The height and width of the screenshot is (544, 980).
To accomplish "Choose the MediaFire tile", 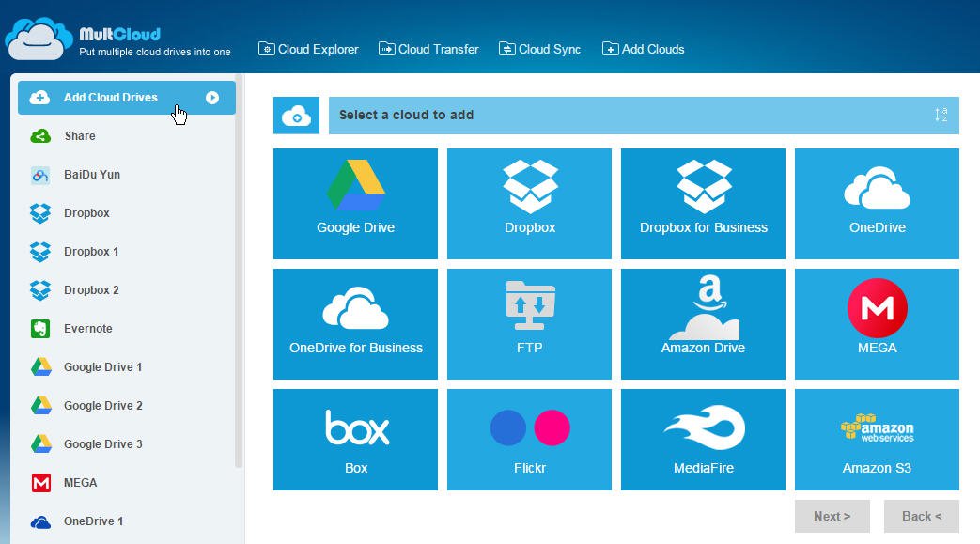I will click(703, 440).
